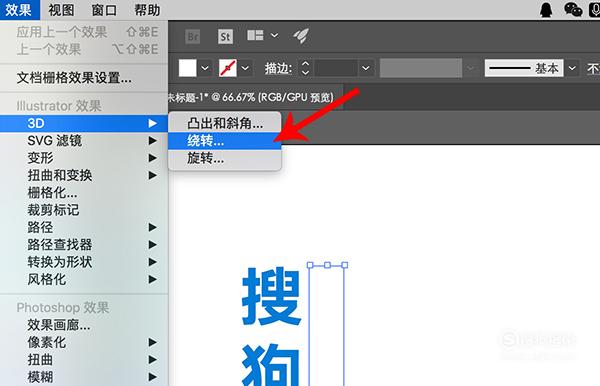Open the 效果 menu in the menu bar
Screen dimensions: 600x386
coord(19,10)
